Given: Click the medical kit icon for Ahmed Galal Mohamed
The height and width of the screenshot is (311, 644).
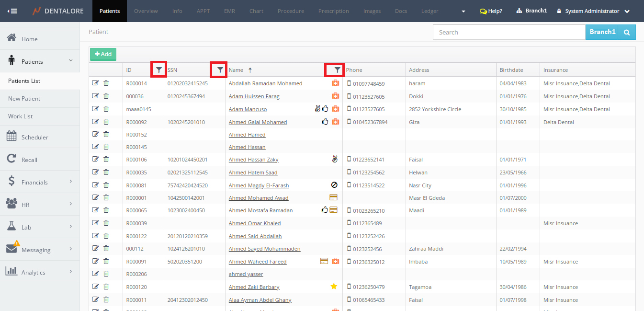Looking at the screenshot, I should click(x=335, y=122).
